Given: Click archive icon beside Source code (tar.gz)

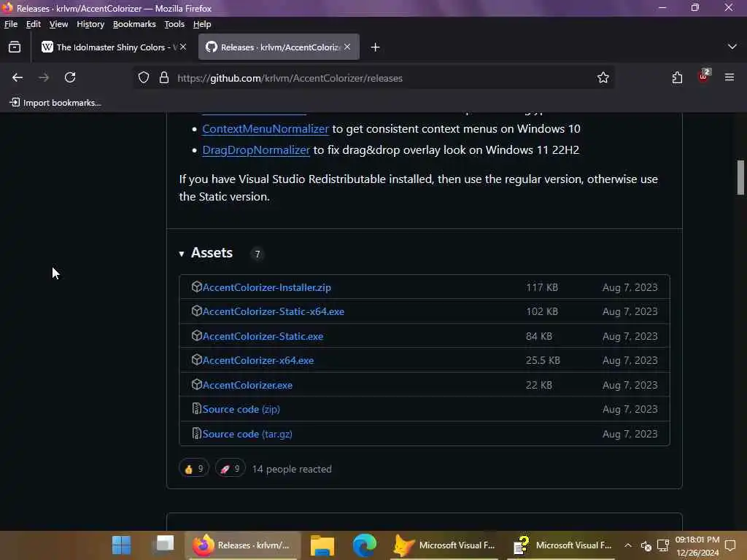Looking at the screenshot, I should [196, 434].
